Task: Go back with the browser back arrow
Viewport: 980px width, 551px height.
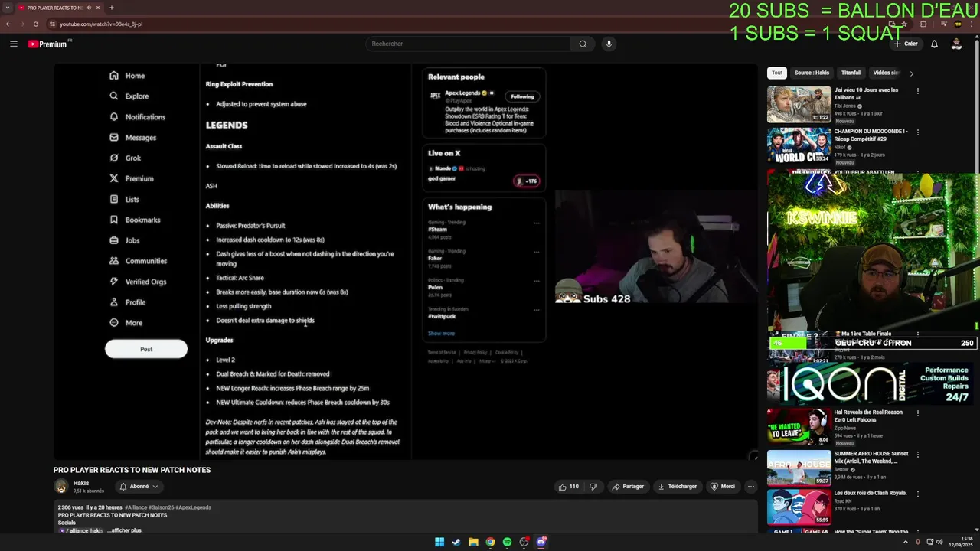Action: click(8, 24)
